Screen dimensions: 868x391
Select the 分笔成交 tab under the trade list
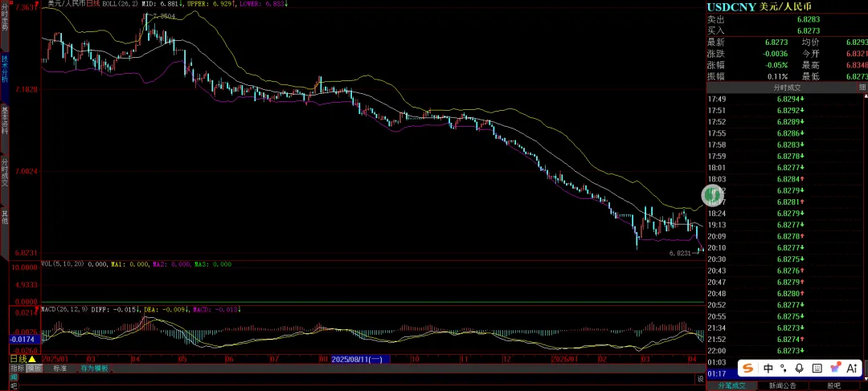click(732, 385)
